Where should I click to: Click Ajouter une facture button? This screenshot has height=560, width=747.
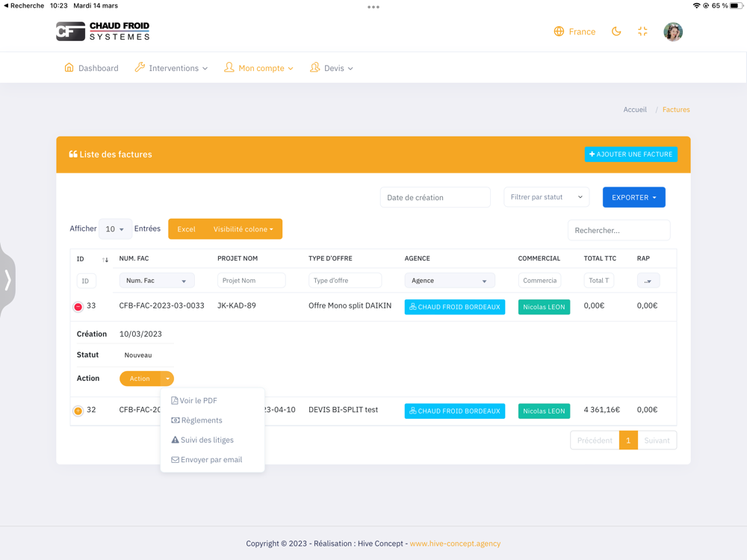[630, 155]
